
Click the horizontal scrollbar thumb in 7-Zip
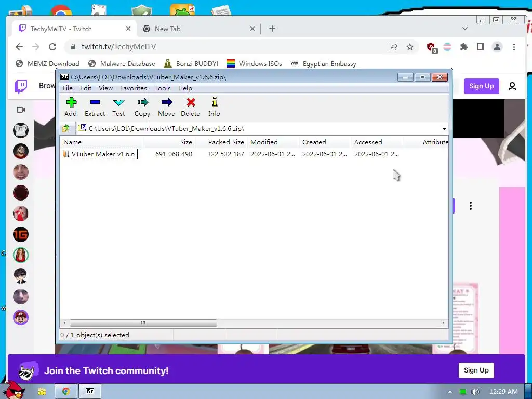coord(143,323)
